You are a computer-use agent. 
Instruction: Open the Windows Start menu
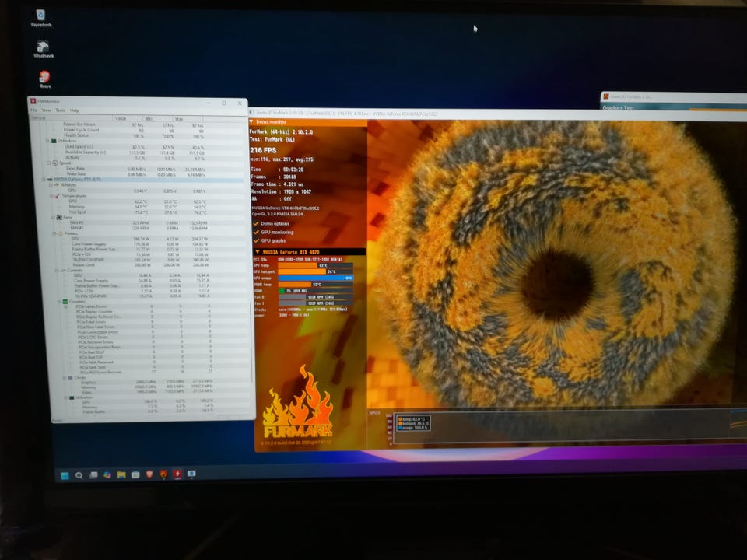(x=65, y=475)
